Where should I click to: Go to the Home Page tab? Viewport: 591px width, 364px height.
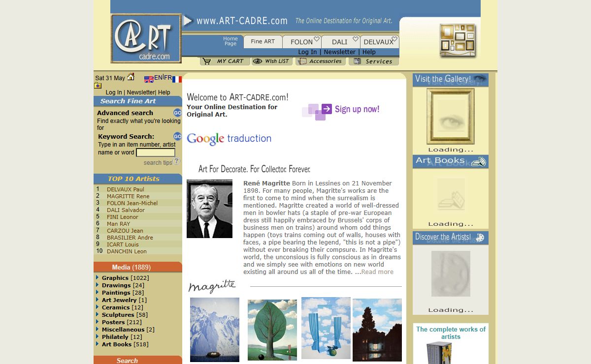click(x=230, y=41)
